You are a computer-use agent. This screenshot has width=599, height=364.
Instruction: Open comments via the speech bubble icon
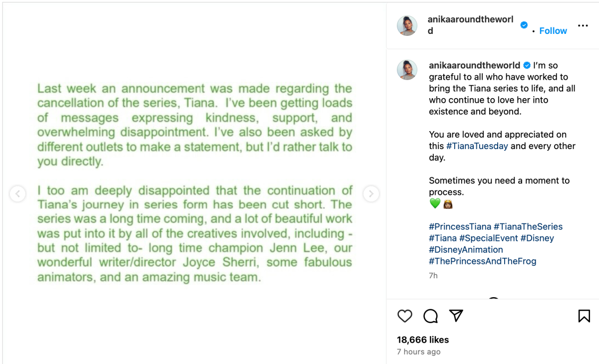click(430, 316)
